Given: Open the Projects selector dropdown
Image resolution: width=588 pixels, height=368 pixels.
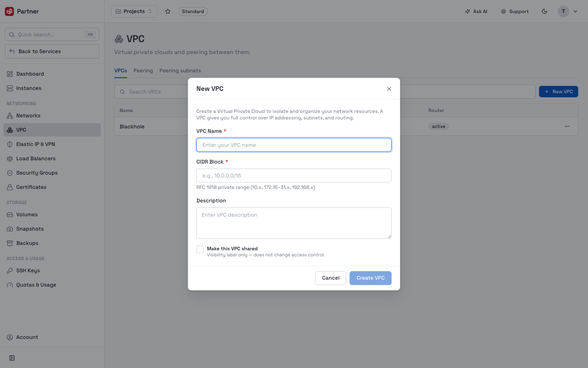Looking at the screenshot, I should click(x=134, y=11).
